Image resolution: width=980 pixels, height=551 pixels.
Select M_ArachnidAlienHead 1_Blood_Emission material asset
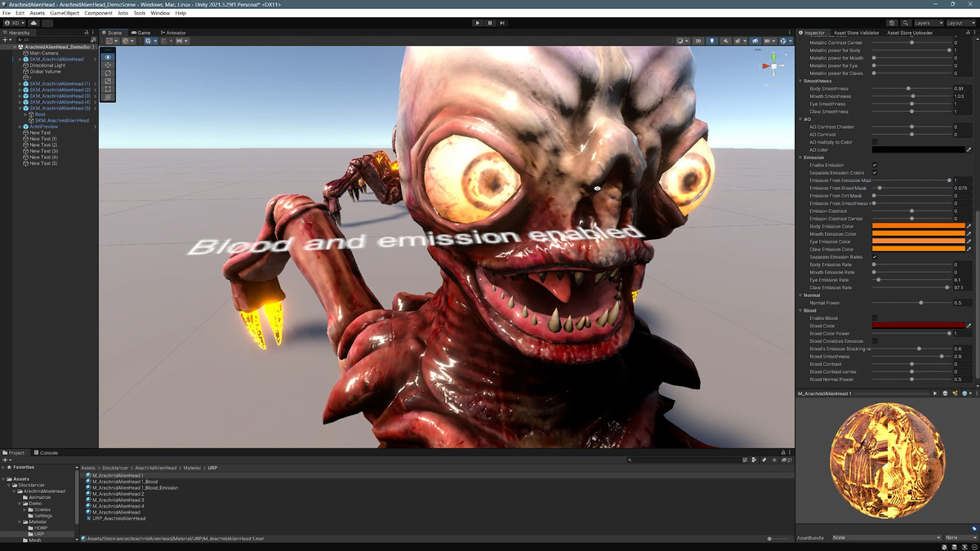point(135,487)
